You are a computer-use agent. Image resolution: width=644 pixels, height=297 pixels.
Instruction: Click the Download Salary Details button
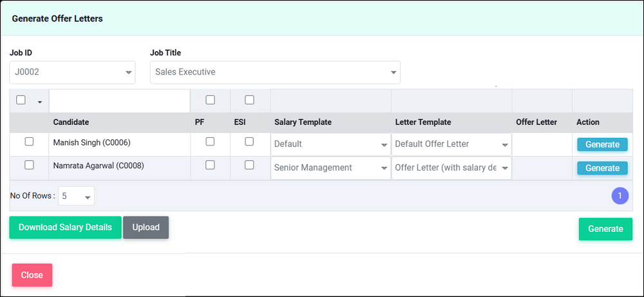tap(65, 227)
